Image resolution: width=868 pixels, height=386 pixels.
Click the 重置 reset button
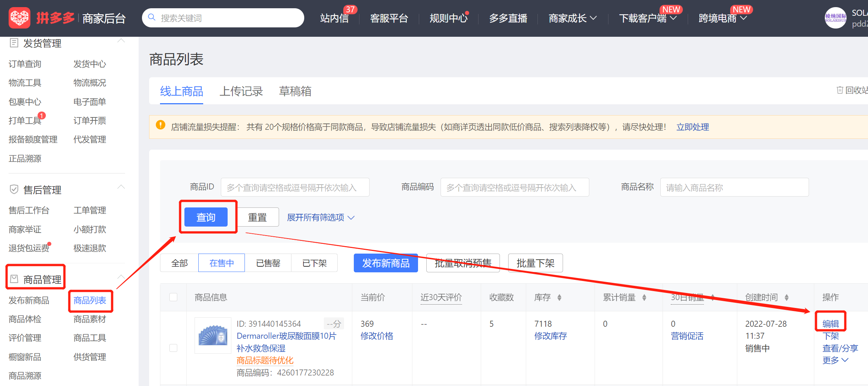[x=257, y=217]
